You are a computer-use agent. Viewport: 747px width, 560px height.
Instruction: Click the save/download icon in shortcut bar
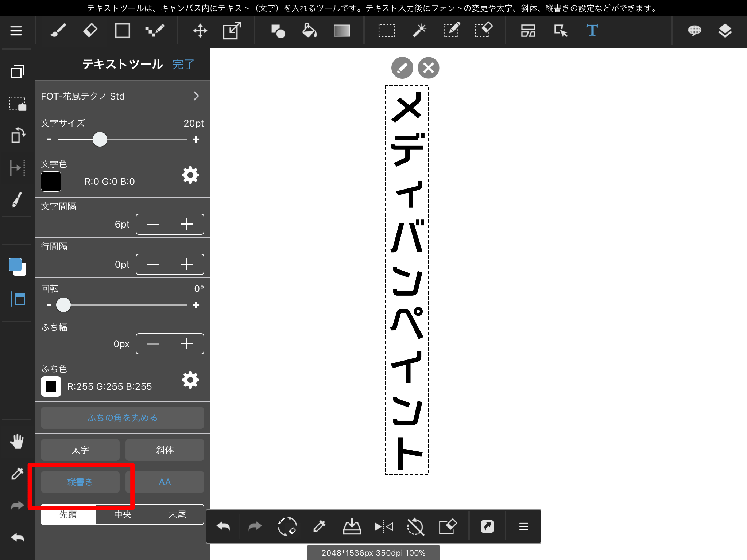pos(352,526)
